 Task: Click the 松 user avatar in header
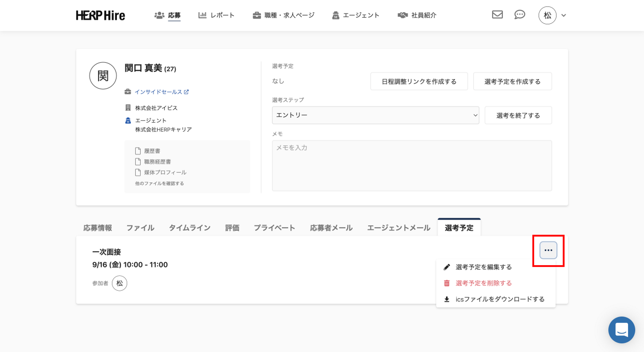(x=547, y=15)
